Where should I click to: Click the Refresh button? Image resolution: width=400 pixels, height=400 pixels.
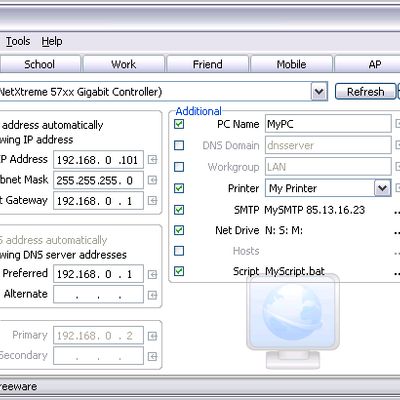click(x=365, y=92)
